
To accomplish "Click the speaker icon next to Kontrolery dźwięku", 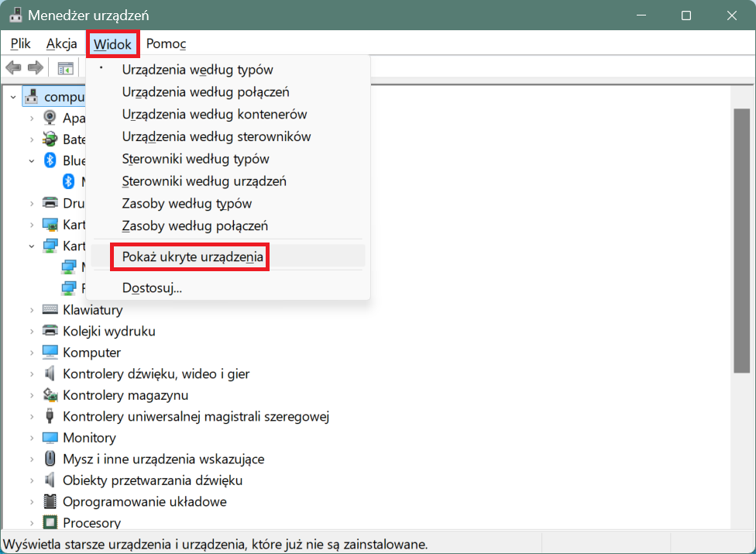I will 50,373.
